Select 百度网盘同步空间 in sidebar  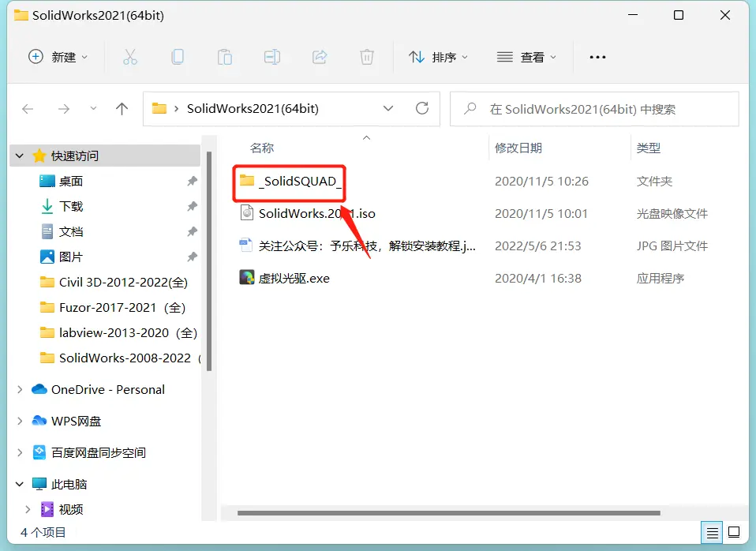pyautogui.click(x=88, y=452)
